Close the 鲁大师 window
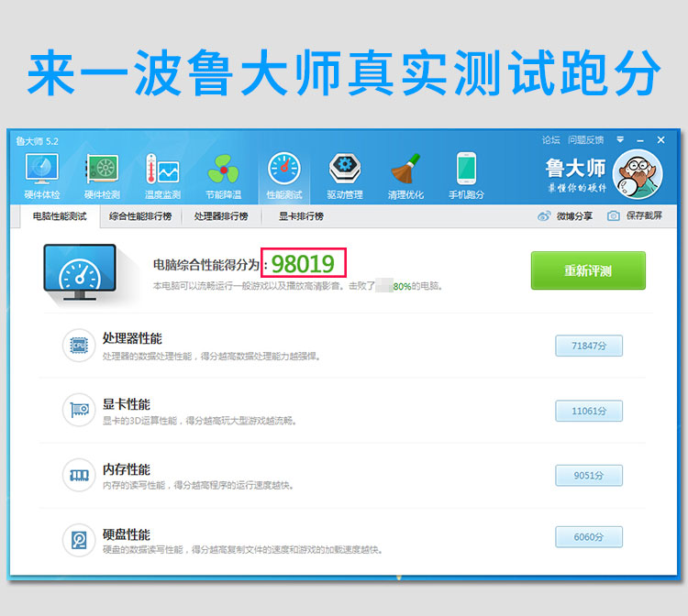Screen dimensions: 688x616 tap(660, 140)
